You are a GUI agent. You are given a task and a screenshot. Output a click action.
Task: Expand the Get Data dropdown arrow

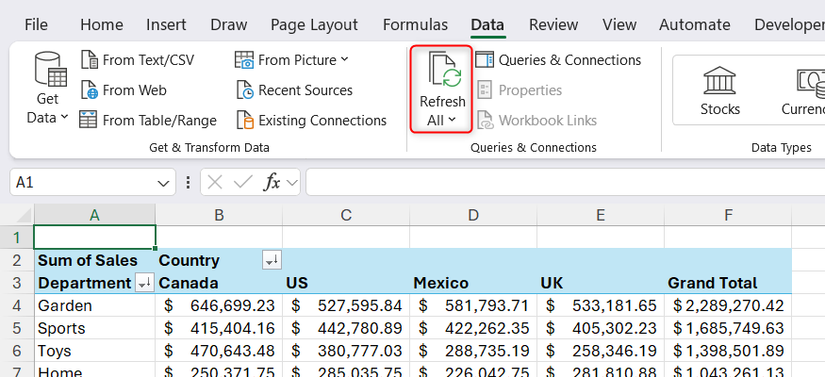(64, 117)
